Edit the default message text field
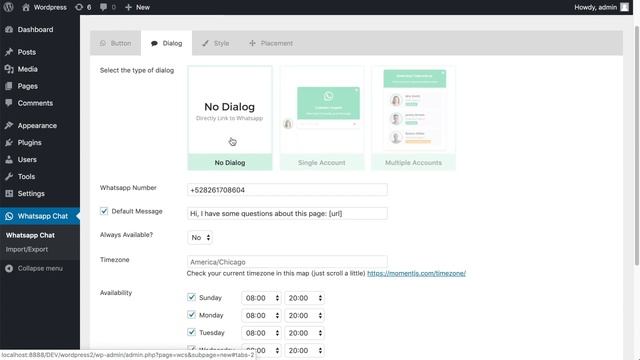The width and height of the screenshot is (640, 360). click(287, 213)
